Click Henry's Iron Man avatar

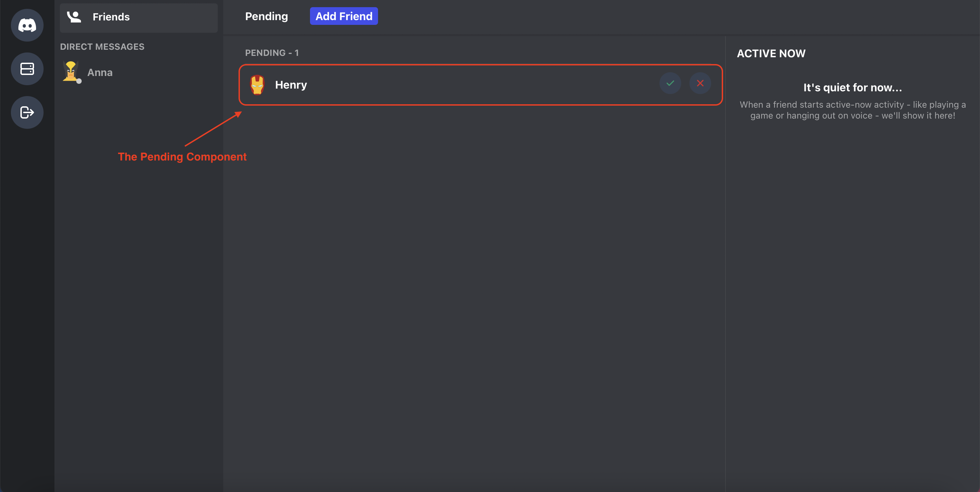click(x=258, y=84)
